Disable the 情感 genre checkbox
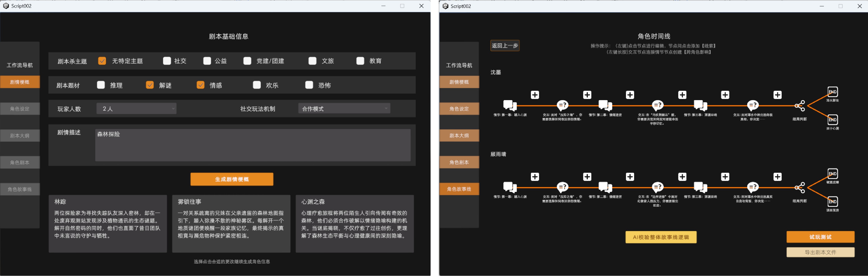This screenshot has width=868, height=276. (x=200, y=85)
